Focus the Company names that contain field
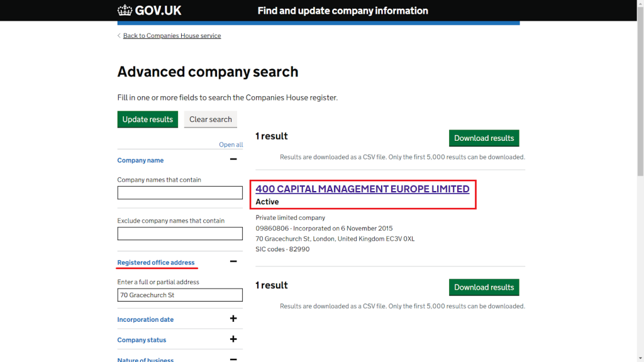The image size is (644, 362). coord(180,192)
